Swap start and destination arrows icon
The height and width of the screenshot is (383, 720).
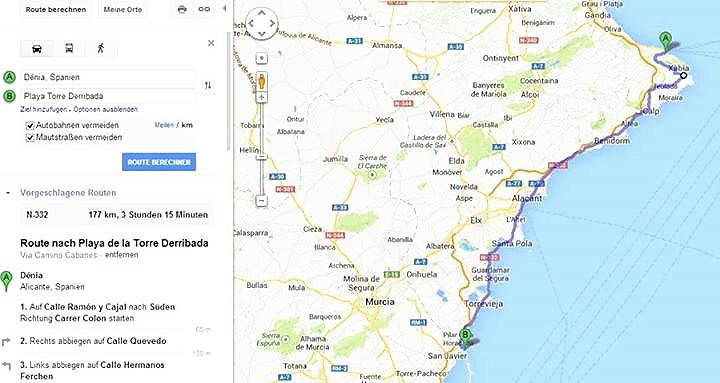point(208,85)
